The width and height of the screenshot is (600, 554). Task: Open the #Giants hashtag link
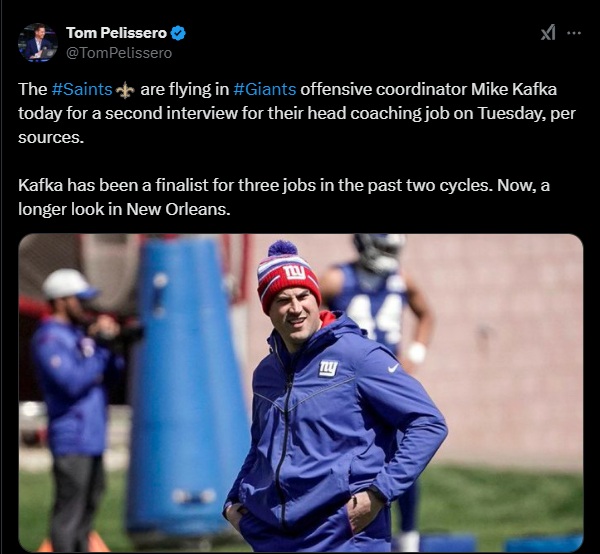click(265, 89)
